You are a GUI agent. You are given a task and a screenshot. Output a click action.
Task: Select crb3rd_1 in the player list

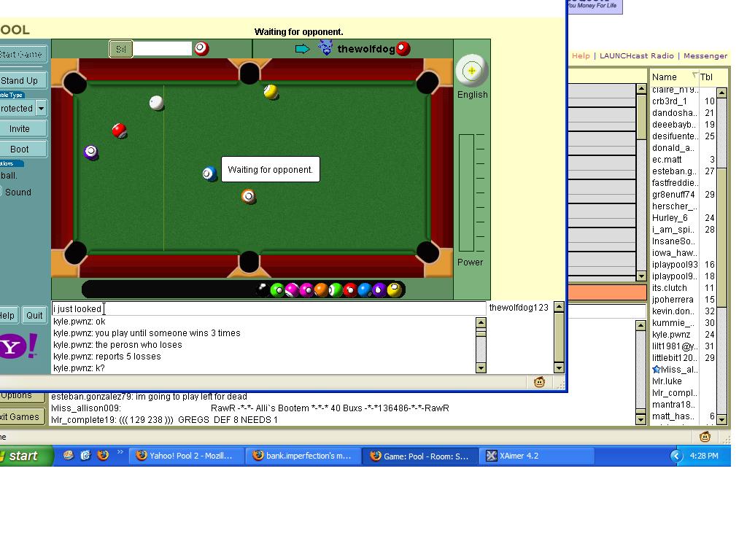[x=670, y=101]
